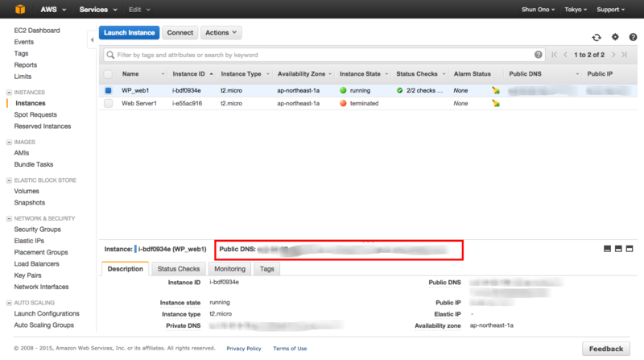The image size is (644, 360).
Task: Open Snapshots in sidebar
Action: point(30,203)
